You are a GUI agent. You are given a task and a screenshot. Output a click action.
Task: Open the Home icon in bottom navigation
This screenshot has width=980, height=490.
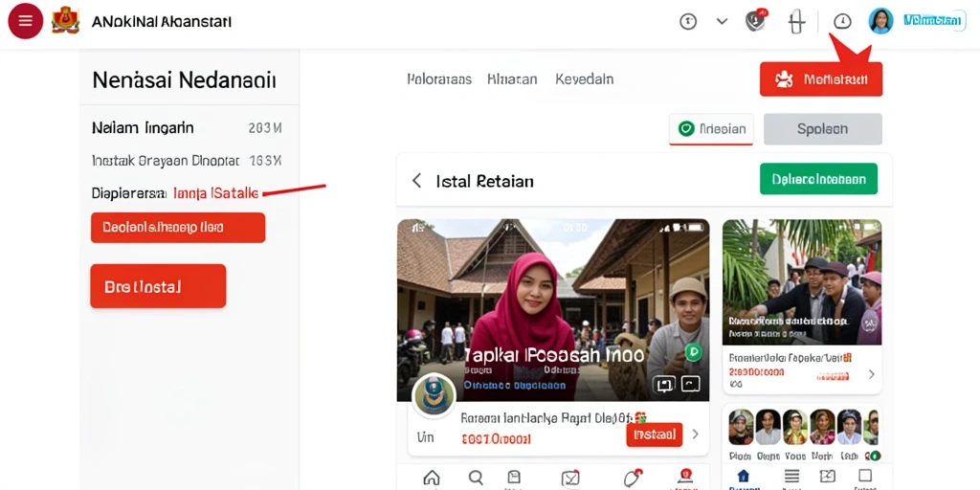pyautogui.click(x=432, y=479)
